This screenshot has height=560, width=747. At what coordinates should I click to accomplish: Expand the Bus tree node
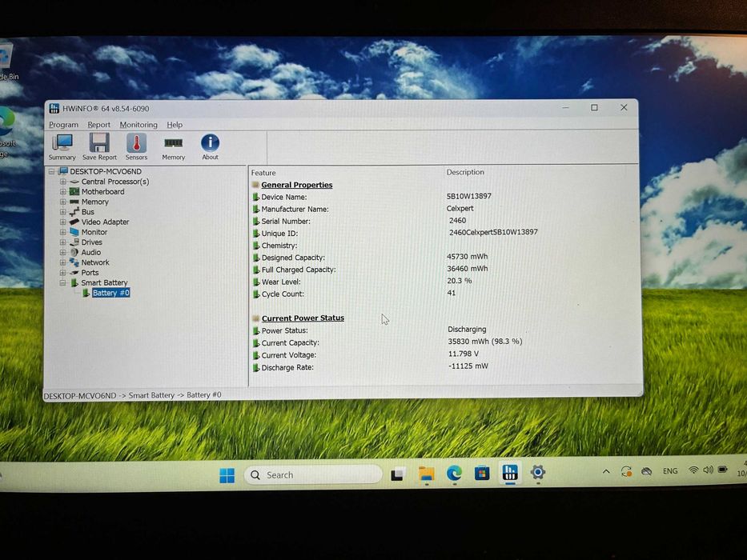[63, 212]
